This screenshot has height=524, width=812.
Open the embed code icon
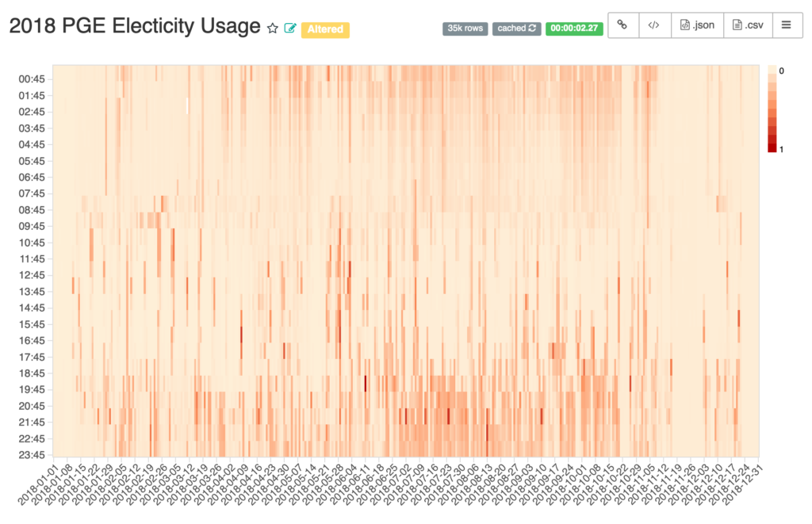coord(653,25)
